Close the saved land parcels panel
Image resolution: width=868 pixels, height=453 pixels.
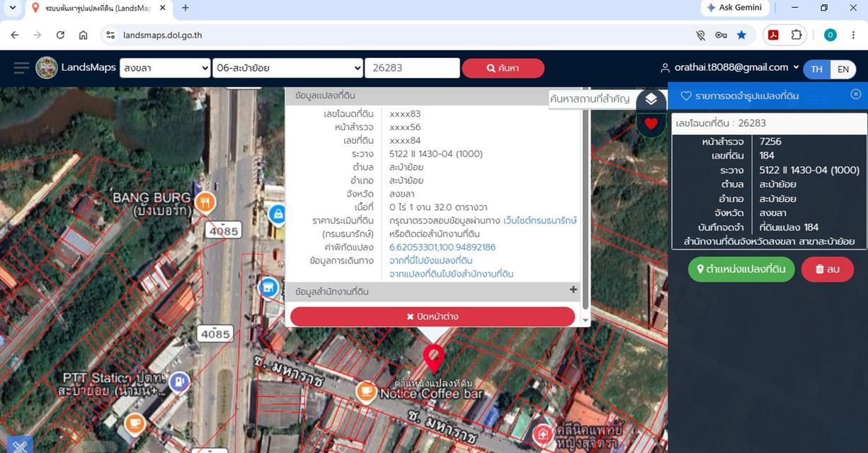[x=855, y=94]
